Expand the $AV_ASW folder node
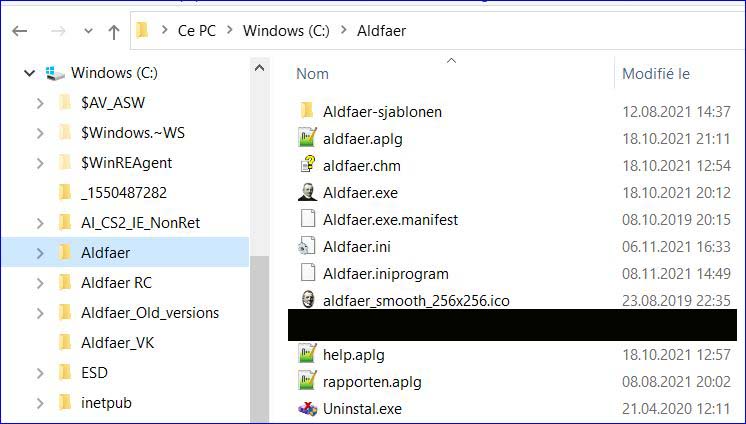Viewport: 746px width, 424px height. (39, 103)
